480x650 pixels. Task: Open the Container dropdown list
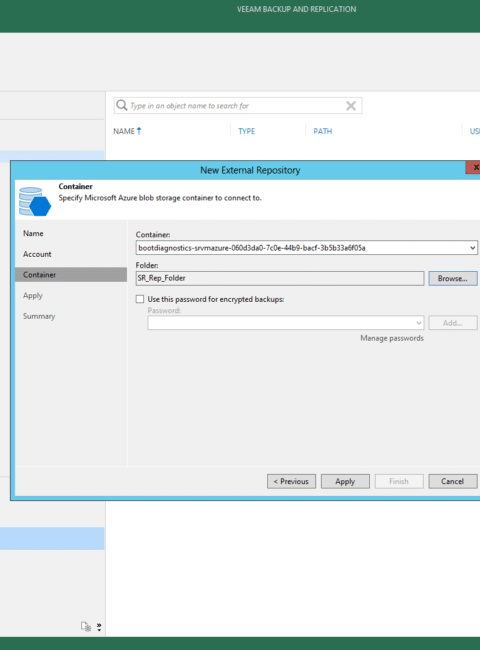(x=473, y=248)
